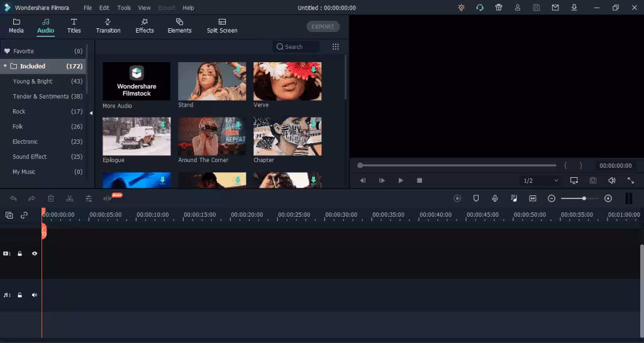Screen dimensions: 644x343
Task: Click the save project icon
Action: [x=536, y=8]
